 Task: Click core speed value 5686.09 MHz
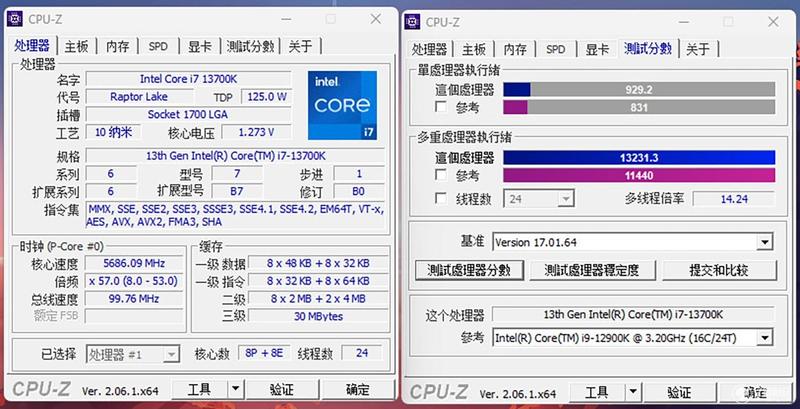coord(134,263)
